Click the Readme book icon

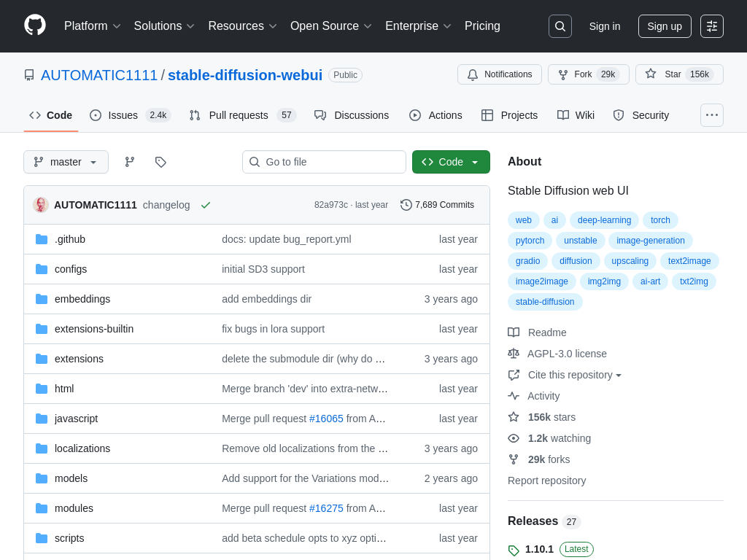point(514,332)
